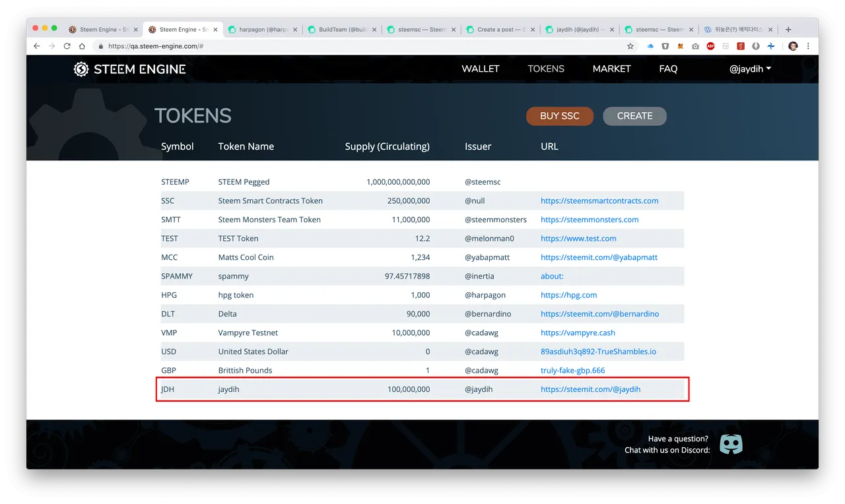Click the browser home icon
The height and width of the screenshot is (504, 845).
82,46
